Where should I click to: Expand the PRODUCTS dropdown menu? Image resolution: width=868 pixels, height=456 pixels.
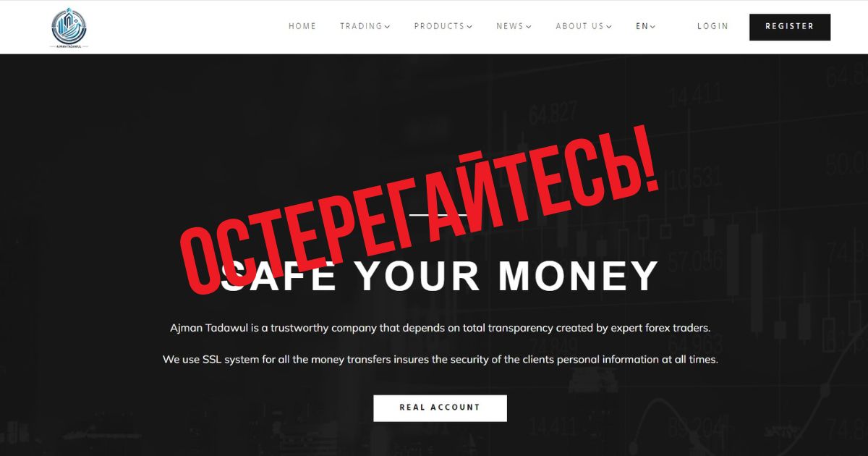[x=443, y=26]
